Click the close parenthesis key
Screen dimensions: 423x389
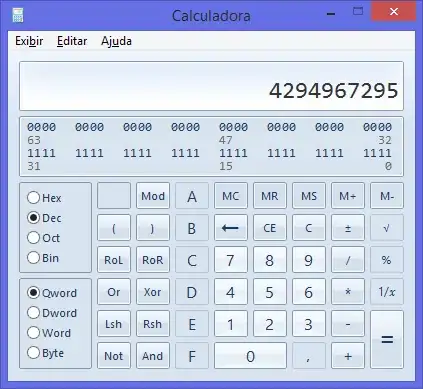coord(153,228)
